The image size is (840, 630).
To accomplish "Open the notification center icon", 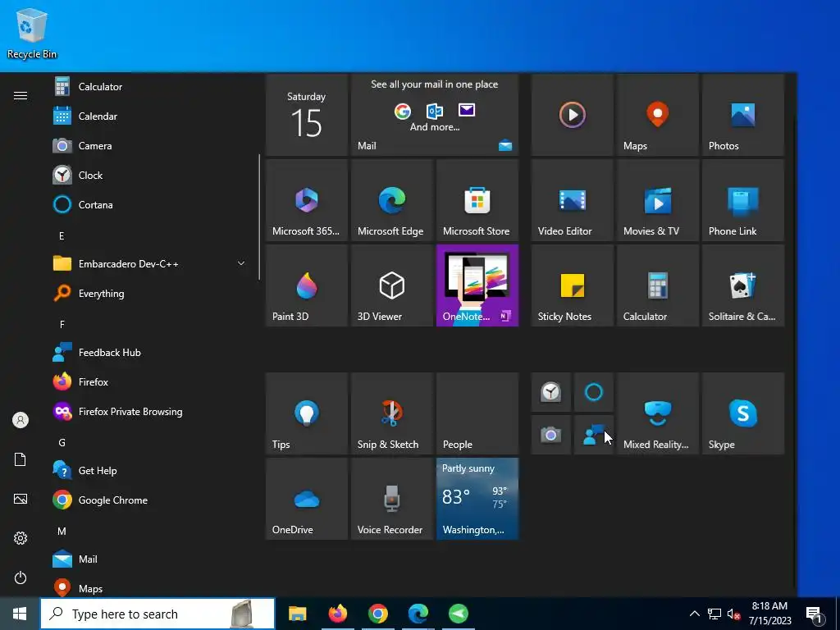I will tap(815, 614).
